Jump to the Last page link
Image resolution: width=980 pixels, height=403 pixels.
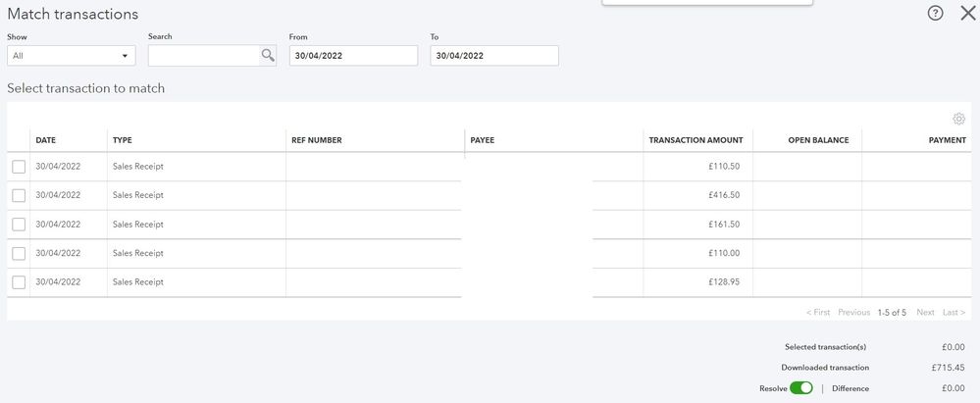coord(954,313)
